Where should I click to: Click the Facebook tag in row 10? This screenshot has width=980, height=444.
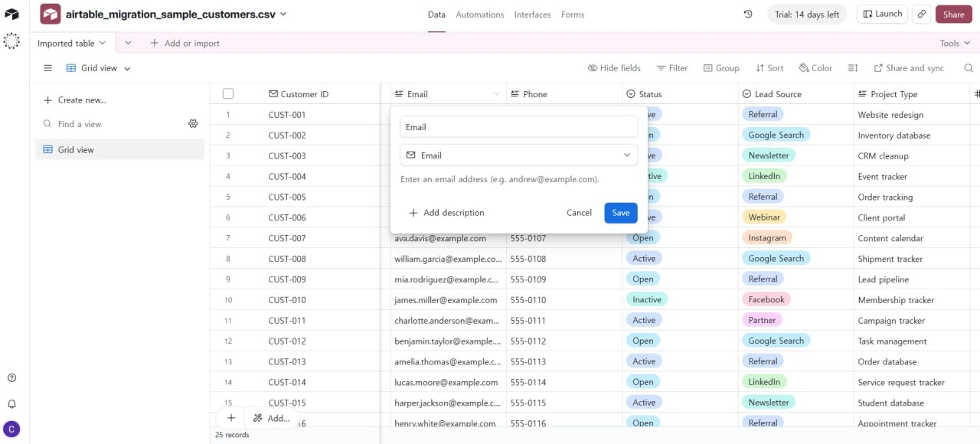766,300
